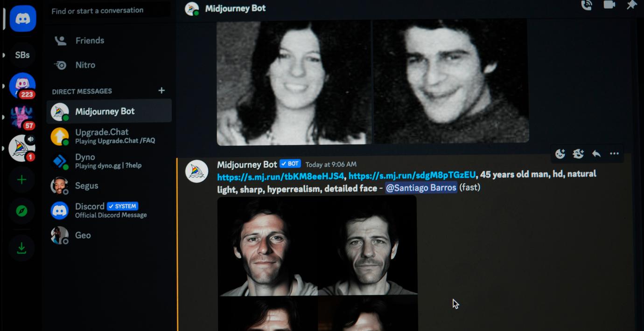Open the s.mj.run/sdgM8pTGzEU link
Image resolution: width=644 pixels, height=331 pixels.
pos(412,175)
